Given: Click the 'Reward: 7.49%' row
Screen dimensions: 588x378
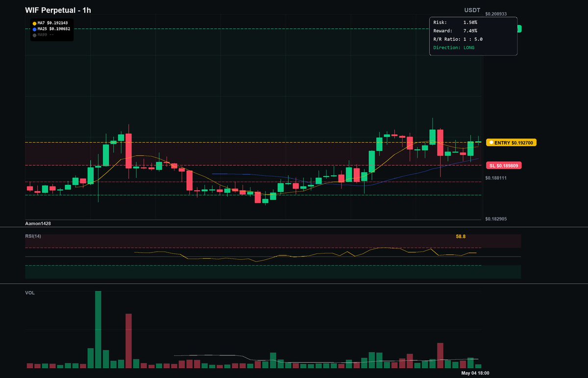Looking at the screenshot, I should (x=455, y=31).
